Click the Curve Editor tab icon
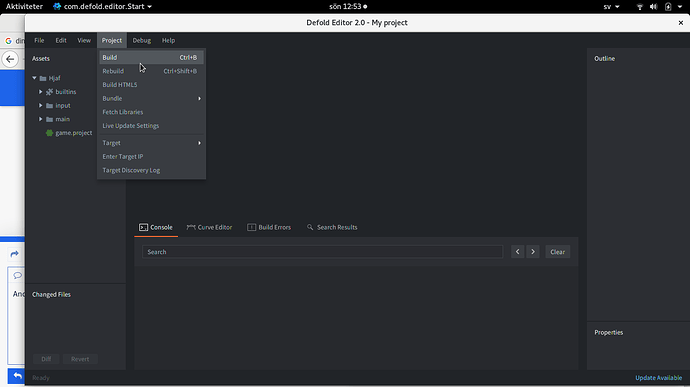The width and height of the screenshot is (690, 387). pos(191,227)
